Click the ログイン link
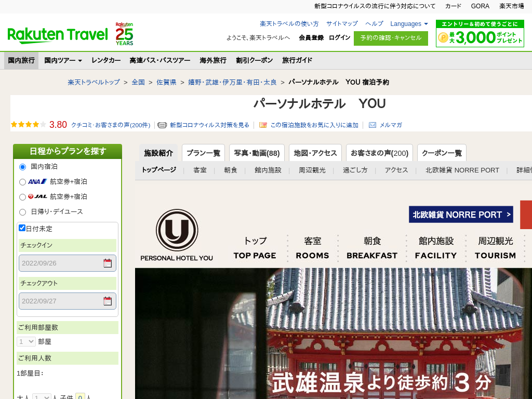532x399 pixels. (x=339, y=37)
